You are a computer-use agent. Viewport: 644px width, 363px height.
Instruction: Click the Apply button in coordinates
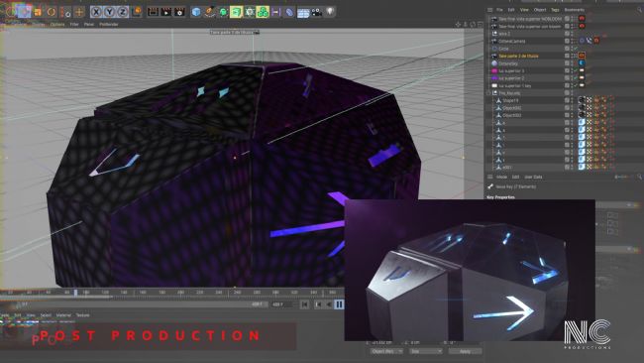465,351
